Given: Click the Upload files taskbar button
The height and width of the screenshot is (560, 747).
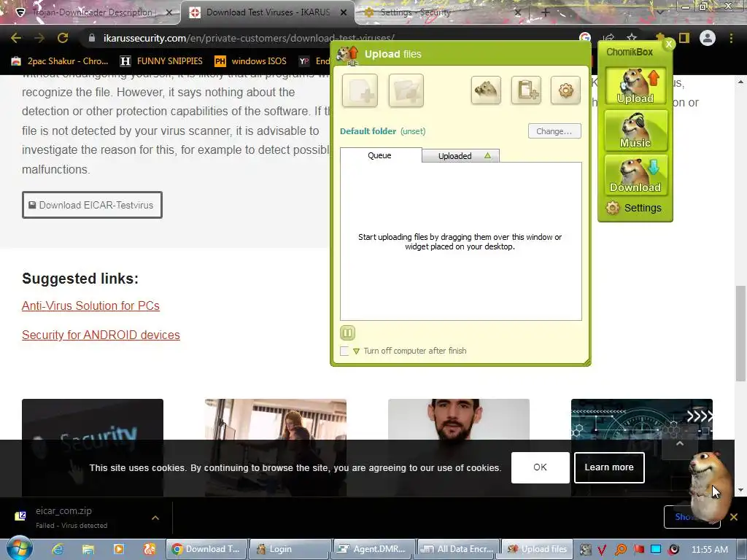Looking at the screenshot, I should click(536, 549).
